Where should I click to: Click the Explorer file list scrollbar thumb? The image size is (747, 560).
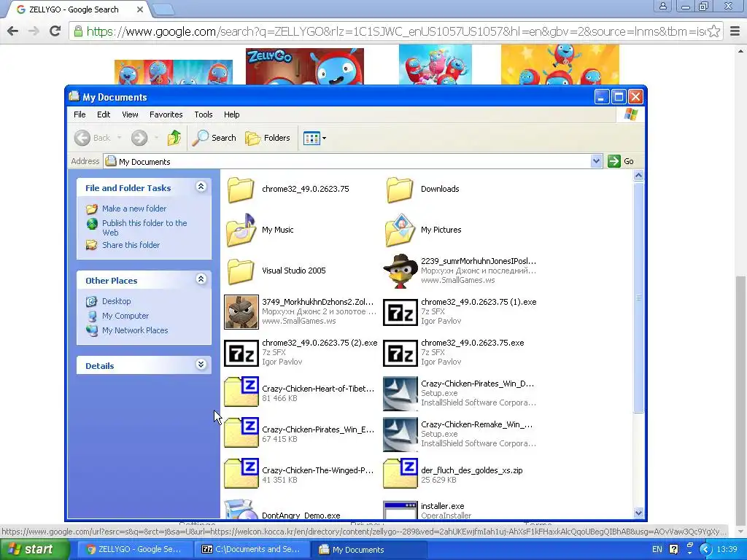[638, 297]
